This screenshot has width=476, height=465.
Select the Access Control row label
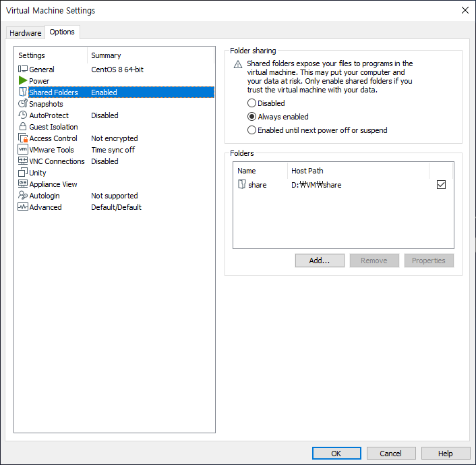(x=53, y=138)
